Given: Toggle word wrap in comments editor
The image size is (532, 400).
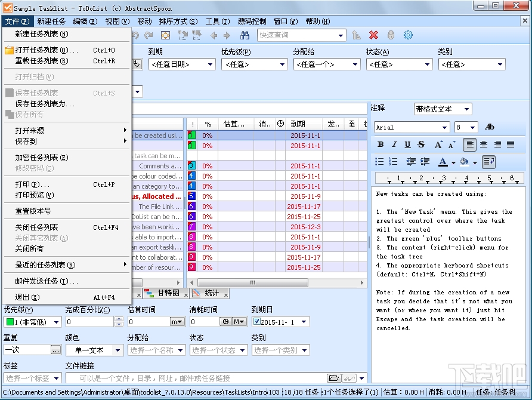Looking at the screenshot, I should click(489, 162).
